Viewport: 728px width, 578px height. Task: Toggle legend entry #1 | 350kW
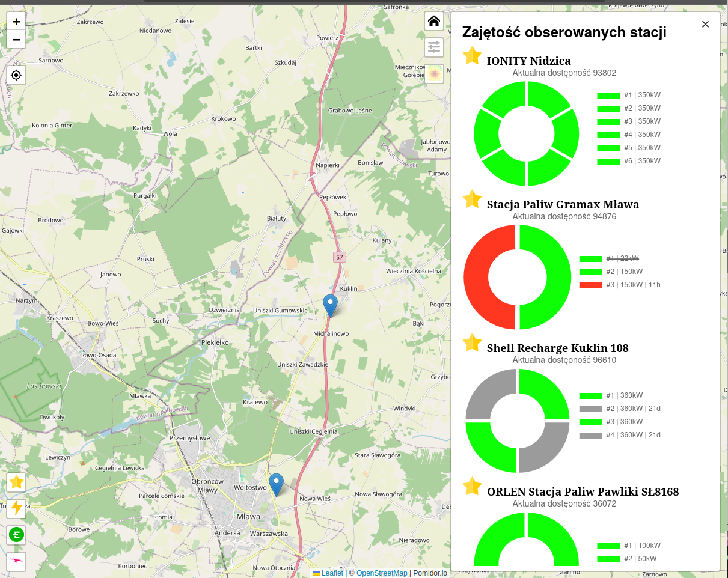click(629, 95)
